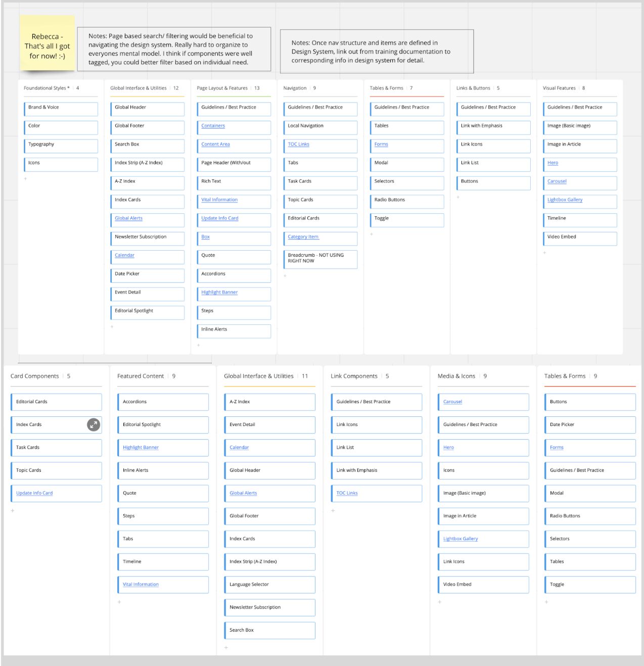Add a card below Search Box in bottom list
Image resolution: width=644 pixels, height=666 pixels.
pyautogui.click(x=226, y=648)
